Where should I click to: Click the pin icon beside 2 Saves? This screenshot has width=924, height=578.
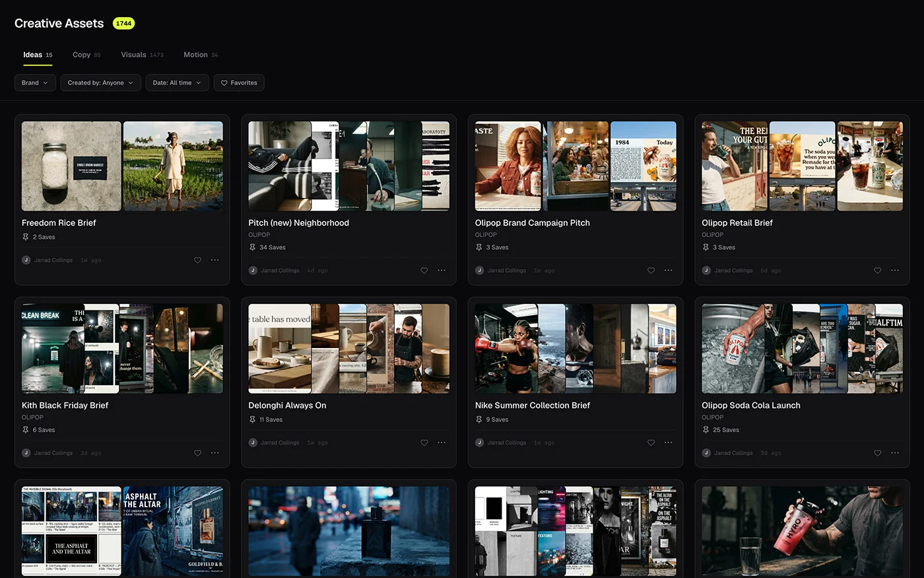pos(26,236)
